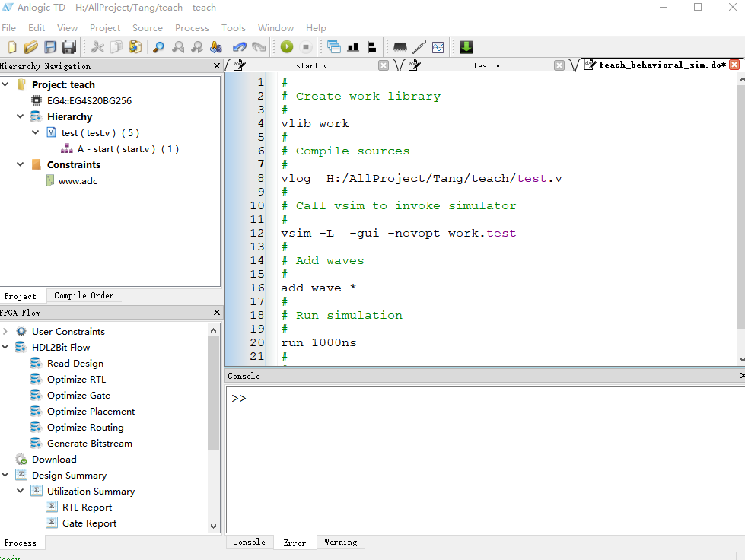Screen dimensions: 745x560
Task: Click the cascade windows toolbar icon
Action: point(334,47)
